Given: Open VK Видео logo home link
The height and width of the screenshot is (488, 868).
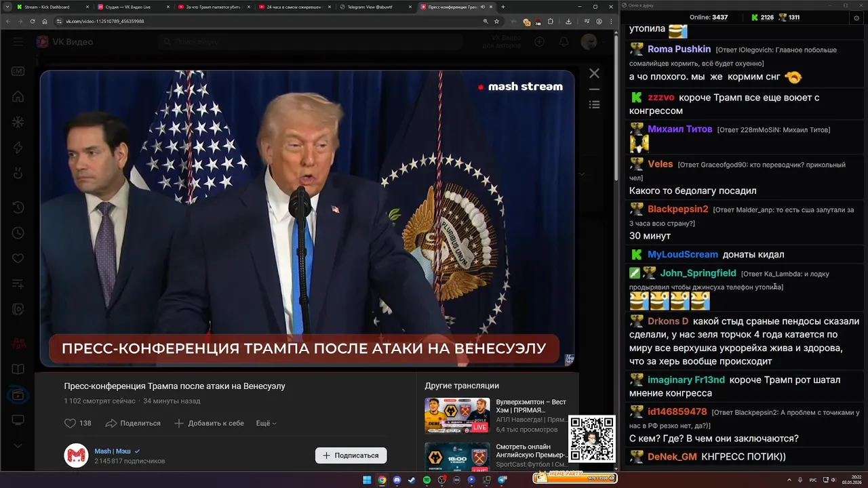Looking at the screenshot, I should 64,42.
